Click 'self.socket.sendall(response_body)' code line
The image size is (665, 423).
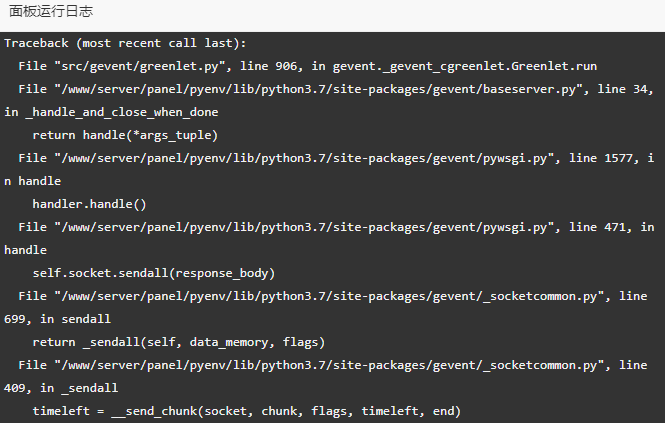point(154,273)
